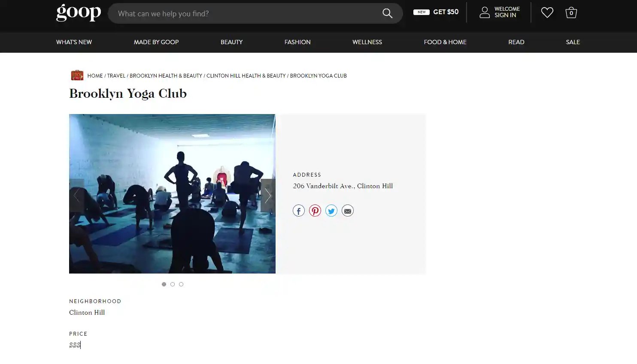Image resolution: width=637 pixels, height=364 pixels.
Task: Share on Pinterest
Action: [315, 211]
